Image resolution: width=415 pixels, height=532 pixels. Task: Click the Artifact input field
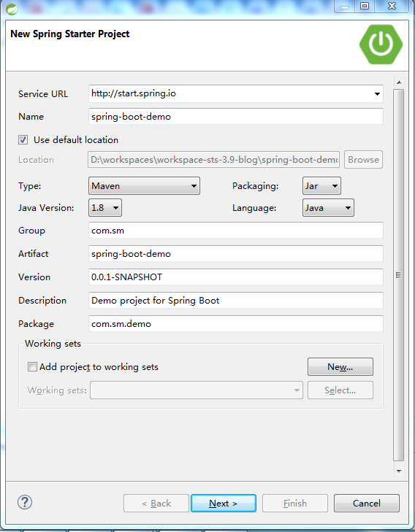[x=236, y=254]
